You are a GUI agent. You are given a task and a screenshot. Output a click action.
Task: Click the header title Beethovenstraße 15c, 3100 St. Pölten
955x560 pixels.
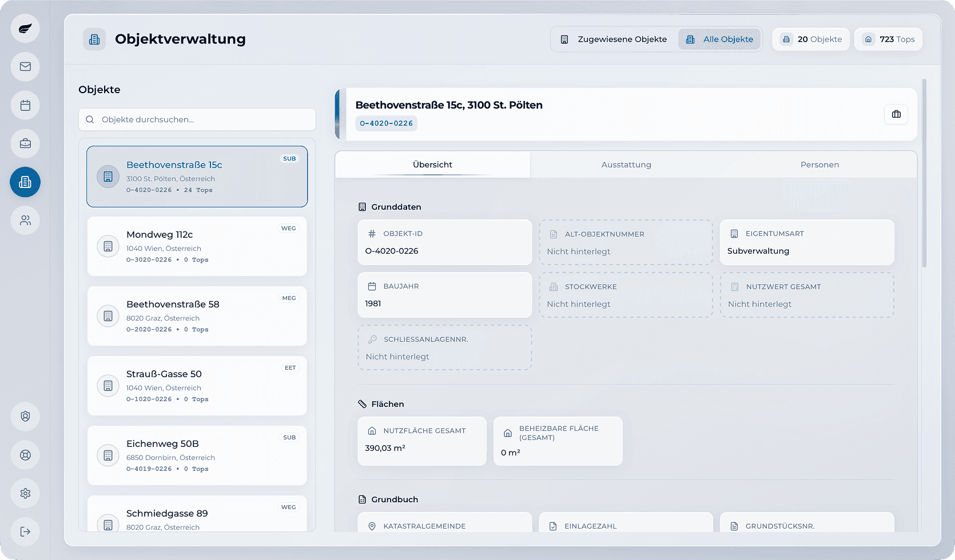pyautogui.click(x=449, y=105)
